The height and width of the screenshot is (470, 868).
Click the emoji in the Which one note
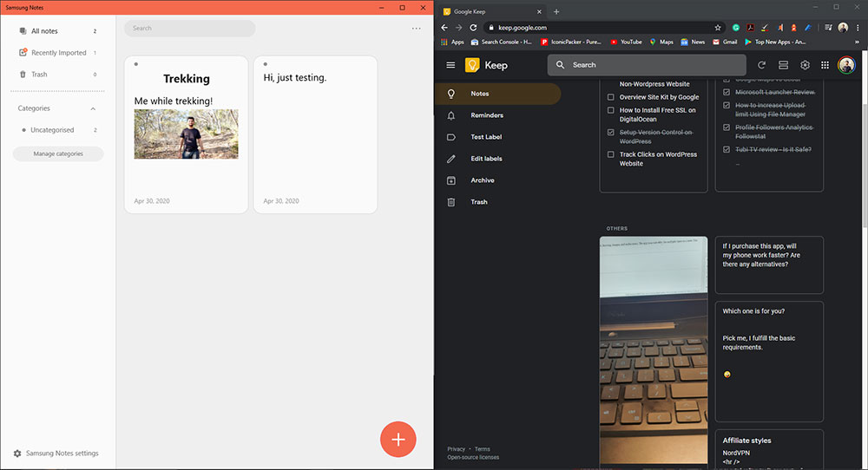point(727,375)
